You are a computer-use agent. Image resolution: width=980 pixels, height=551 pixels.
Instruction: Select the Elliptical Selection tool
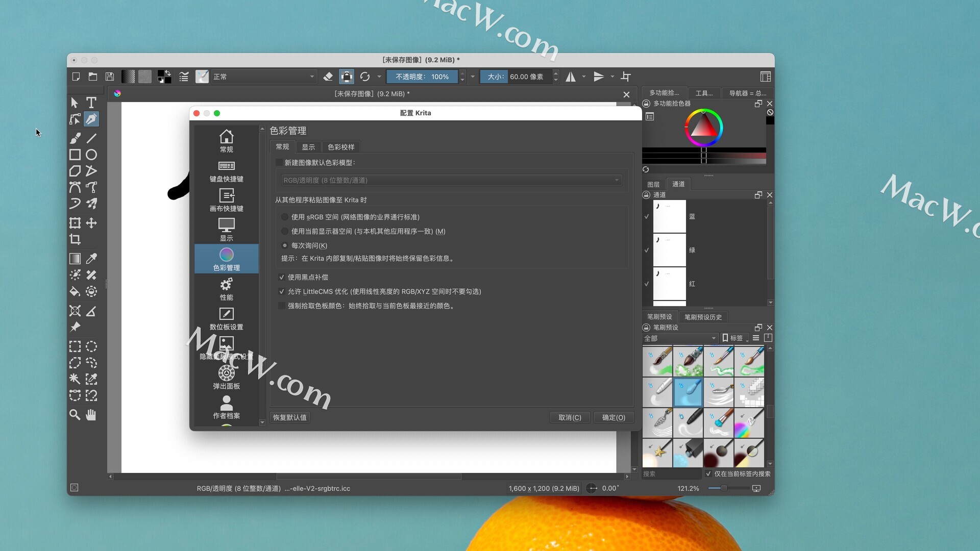[x=91, y=346]
